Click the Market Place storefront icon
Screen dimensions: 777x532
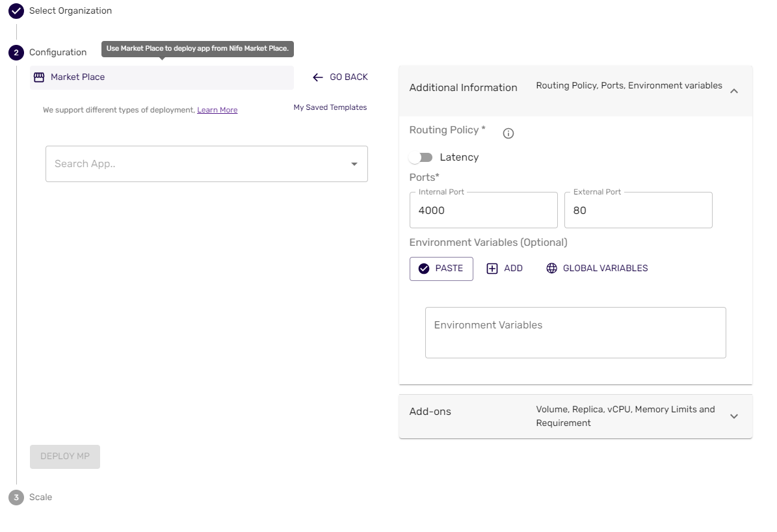pyautogui.click(x=38, y=77)
